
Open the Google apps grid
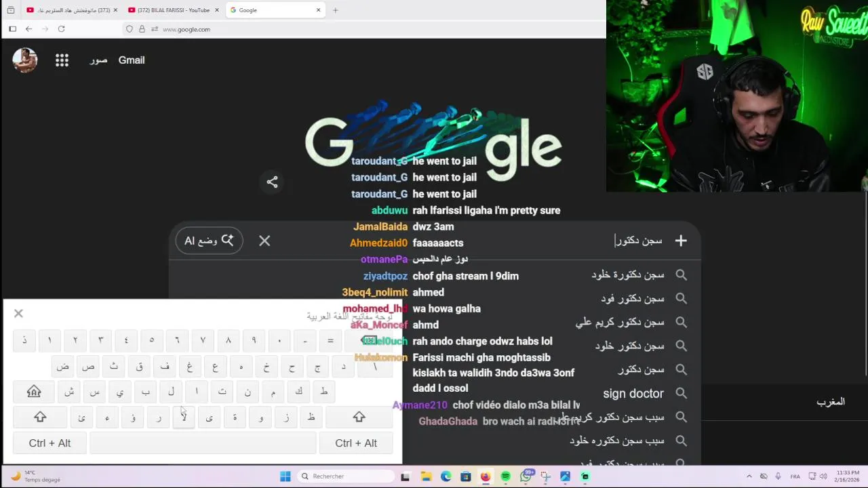click(x=62, y=60)
